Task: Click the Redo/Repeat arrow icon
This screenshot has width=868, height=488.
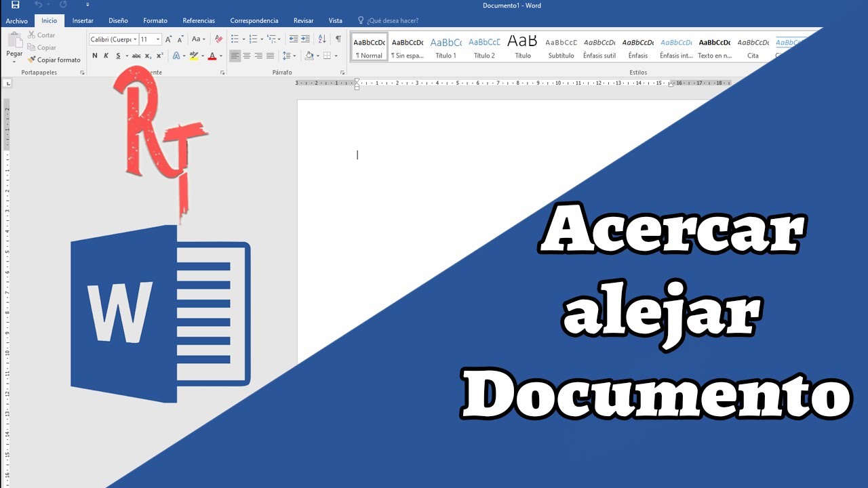Action: coord(63,5)
